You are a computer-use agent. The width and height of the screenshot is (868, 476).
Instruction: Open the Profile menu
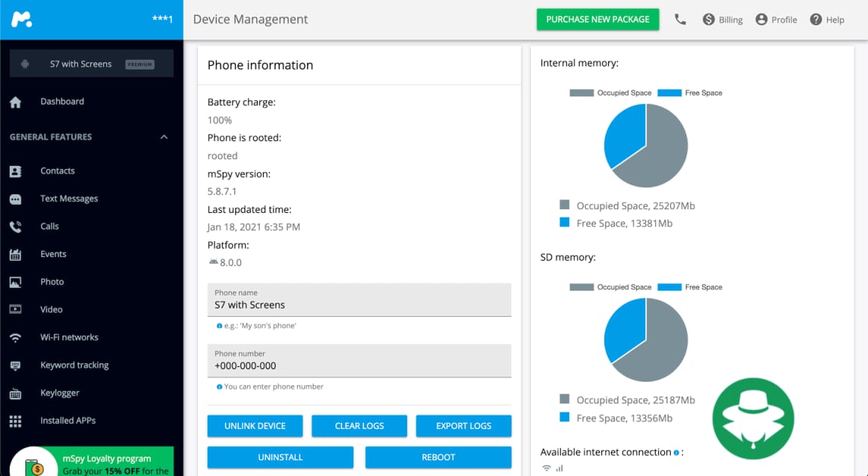coord(776,19)
